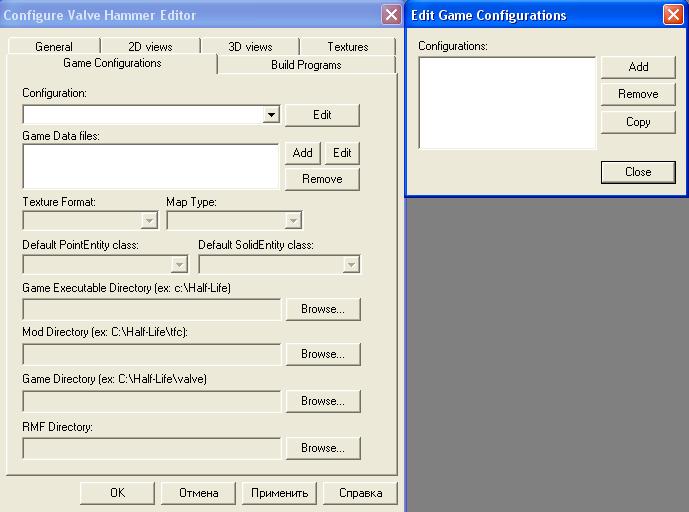Open the Map Type dropdown
This screenshot has height=512, width=689.
coord(292,220)
